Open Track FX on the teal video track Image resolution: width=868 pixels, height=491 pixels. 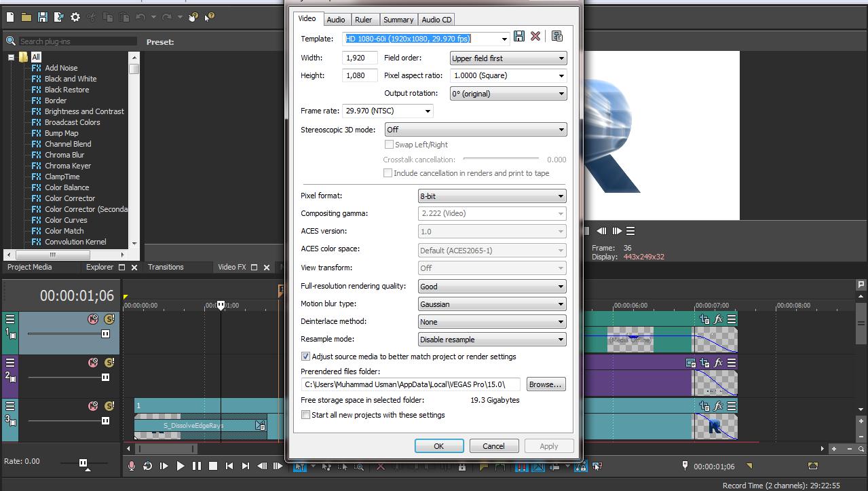click(x=718, y=319)
